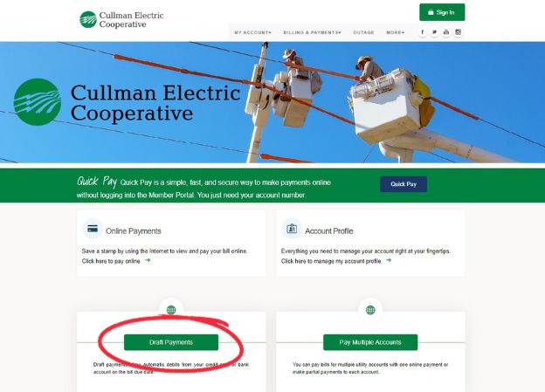
Task: Click the globe icon above Pay Multiple Accounts
Action: pos(370,310)
